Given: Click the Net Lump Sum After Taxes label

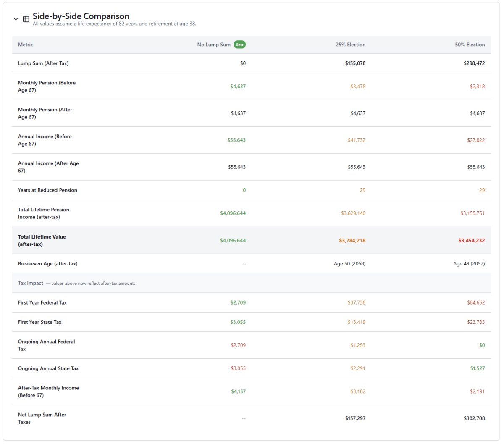Looking at the screenshot, I should [x=42, y=418].
